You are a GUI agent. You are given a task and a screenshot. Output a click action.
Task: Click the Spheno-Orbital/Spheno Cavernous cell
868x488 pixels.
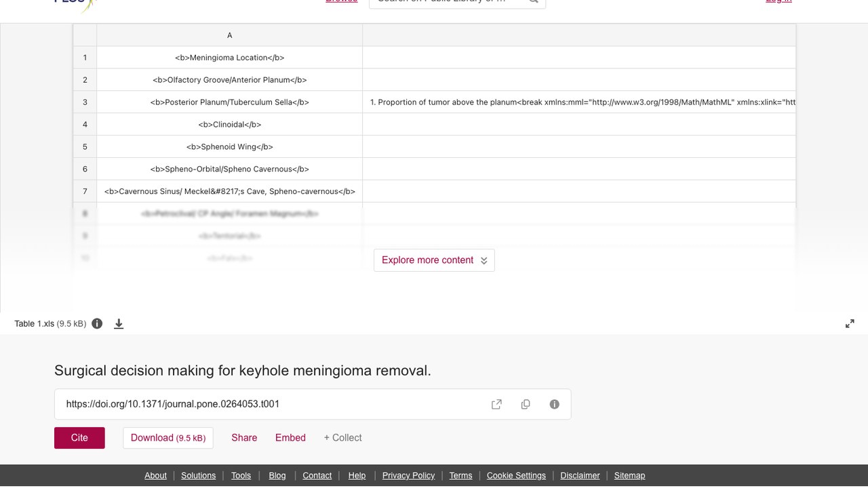pos(229,169)
